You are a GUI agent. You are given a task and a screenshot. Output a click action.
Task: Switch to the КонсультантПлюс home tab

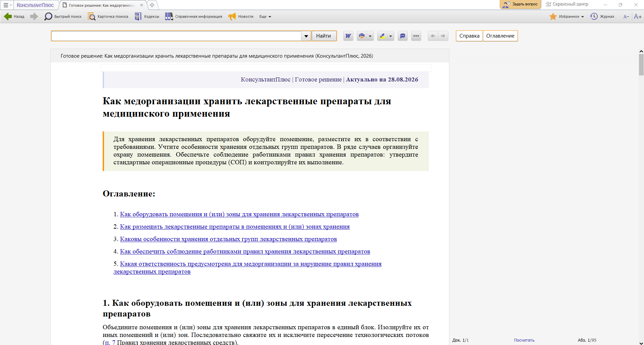[35, 5]
